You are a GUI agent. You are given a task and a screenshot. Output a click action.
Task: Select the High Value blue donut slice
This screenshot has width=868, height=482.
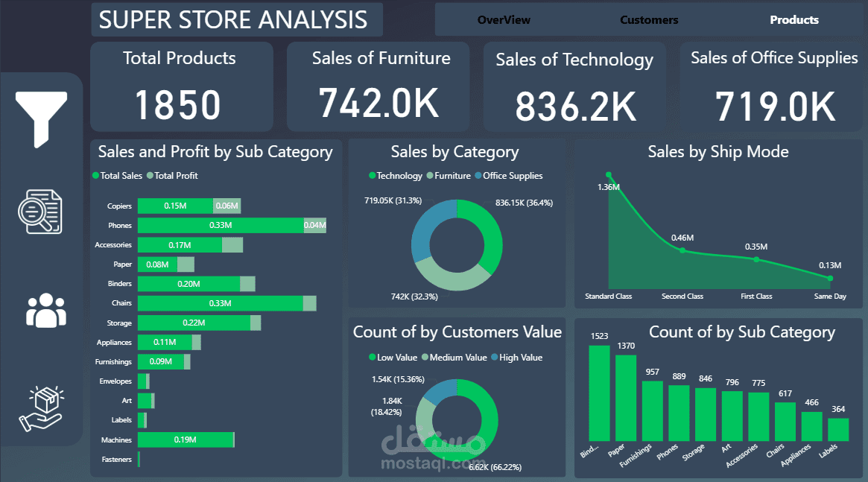tap(443, 389)
